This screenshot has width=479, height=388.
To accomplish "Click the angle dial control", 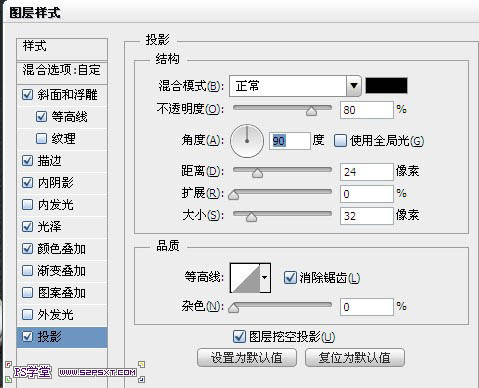I will 247,141.
